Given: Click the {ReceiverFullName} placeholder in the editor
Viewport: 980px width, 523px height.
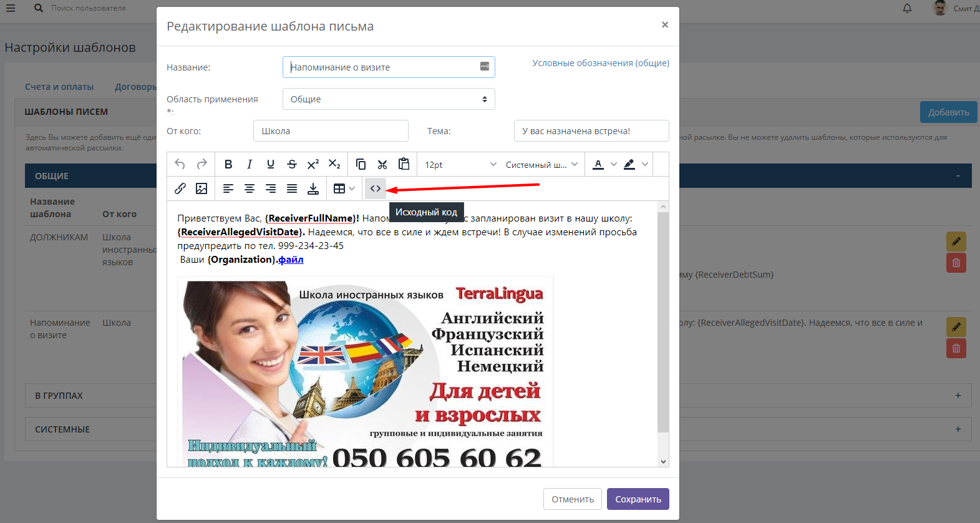Looking at the screenshot, I should 311,218.
